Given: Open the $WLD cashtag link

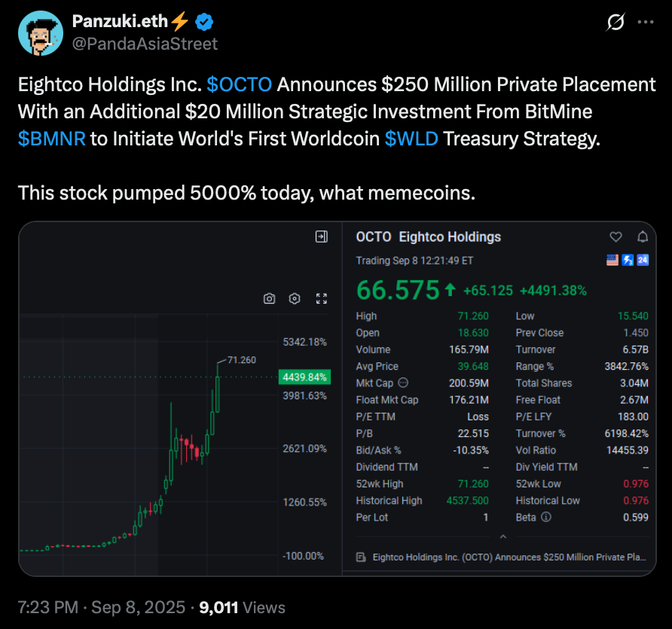Looking at the screenshot, I should coord(411,139).
